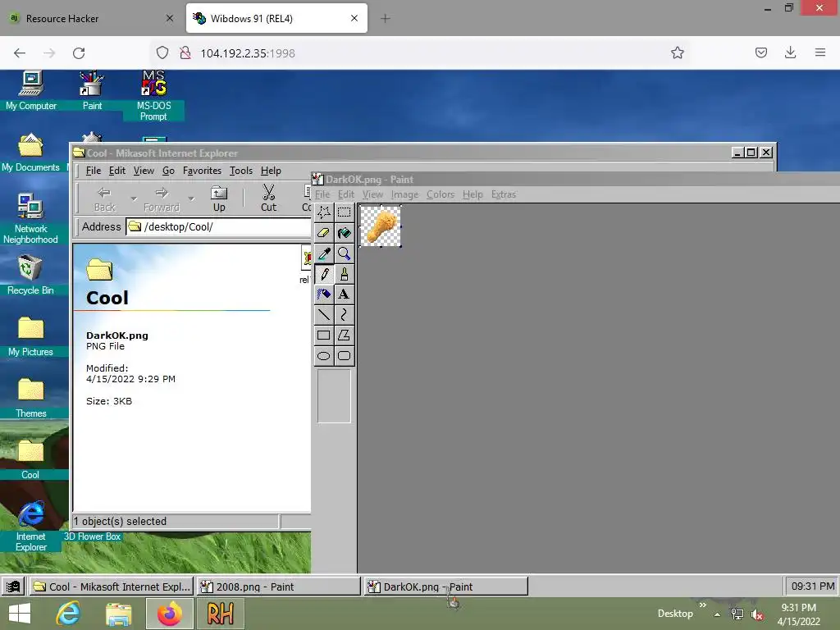Image resolution: width=840 pixels, height=630 pixels.
Task: Open the Internet Explorer desktop icon
Action: tap(31, 526)
